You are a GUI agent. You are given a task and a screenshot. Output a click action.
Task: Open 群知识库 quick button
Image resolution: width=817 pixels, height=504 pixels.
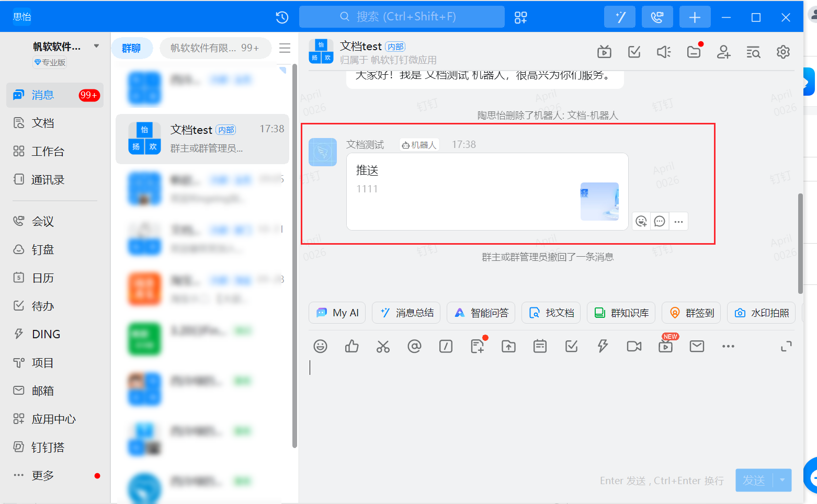621,313
